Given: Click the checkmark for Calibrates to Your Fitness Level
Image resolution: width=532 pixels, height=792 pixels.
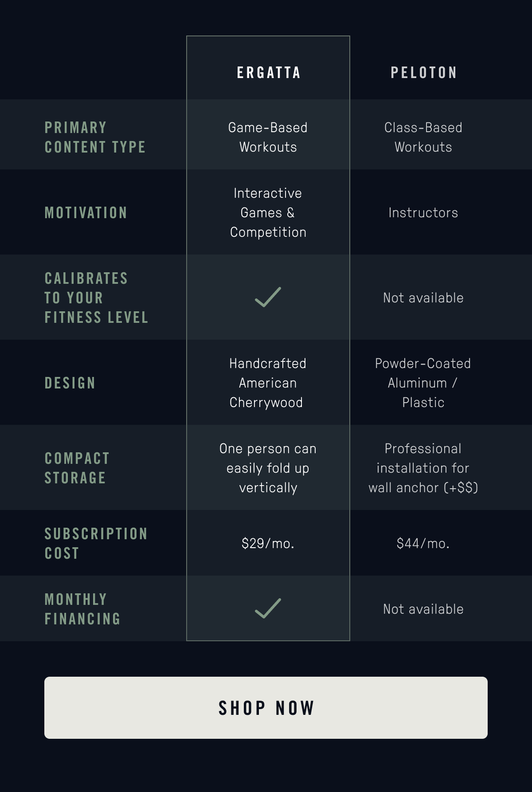Looking at the screenshot, I should 268,297.
